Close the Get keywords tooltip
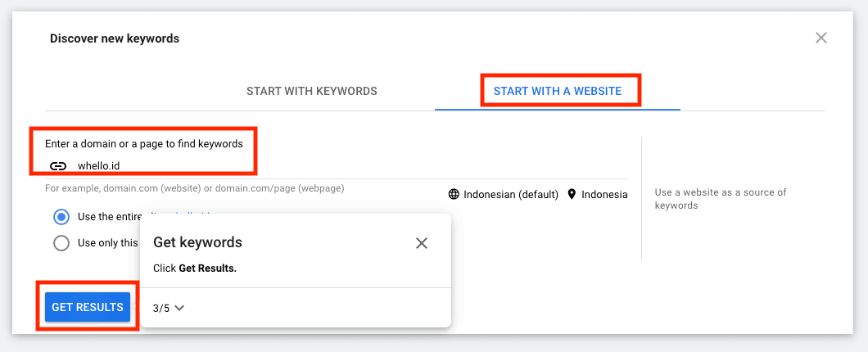Screen dimensions: 868x352 [422, 243]
